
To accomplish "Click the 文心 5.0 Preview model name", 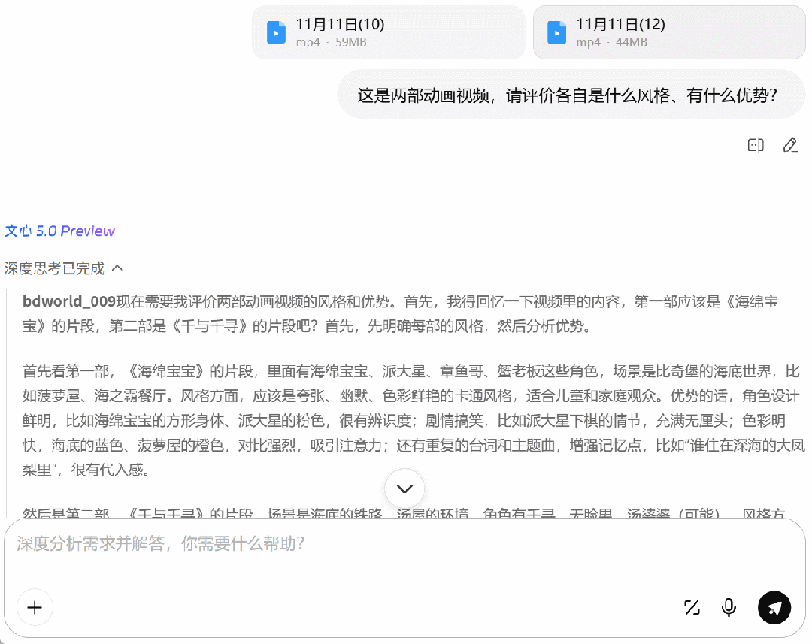I will point(60,231).
